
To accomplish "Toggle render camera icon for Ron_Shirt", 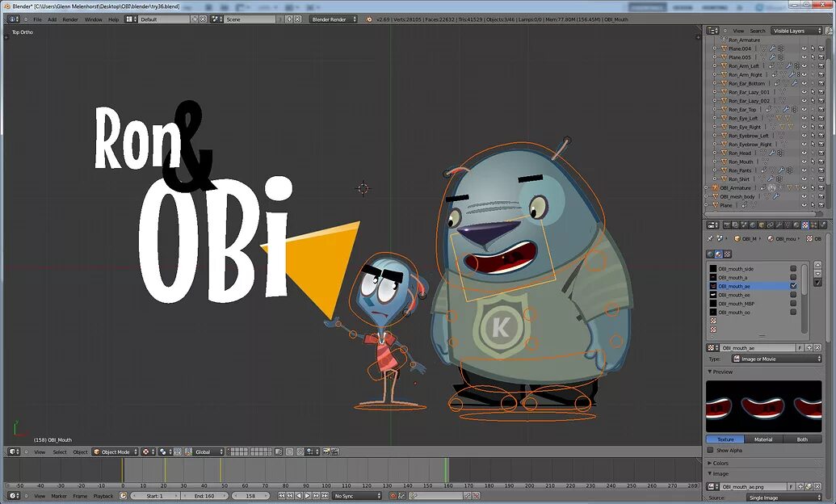I will [x=821, y=179].
